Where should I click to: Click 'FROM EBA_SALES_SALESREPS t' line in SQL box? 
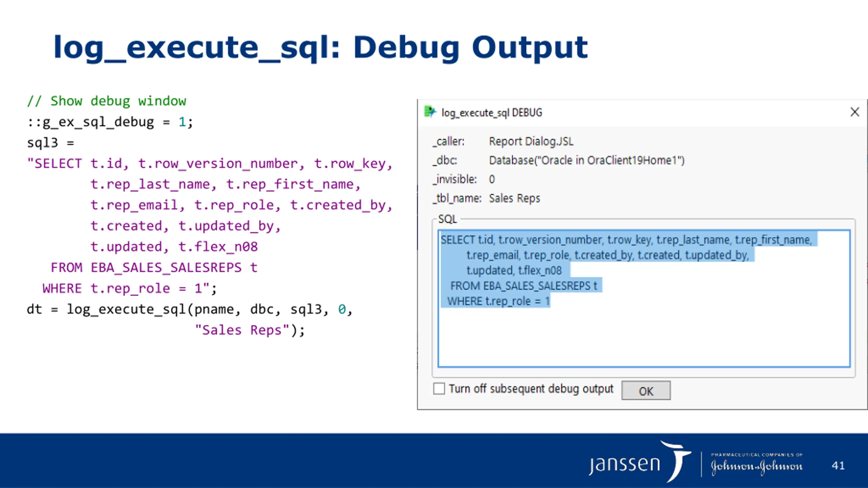tap(524, 286)
